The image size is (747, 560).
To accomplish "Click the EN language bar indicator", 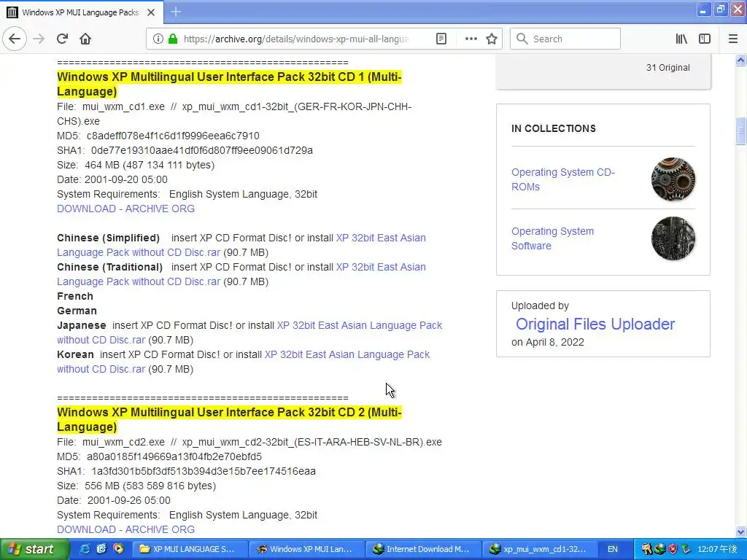I will point(613,549).
